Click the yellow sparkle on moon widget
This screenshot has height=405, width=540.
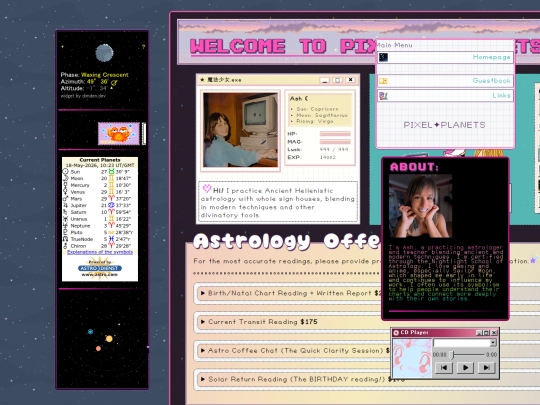pyautogui.click(x=62, y=46)
